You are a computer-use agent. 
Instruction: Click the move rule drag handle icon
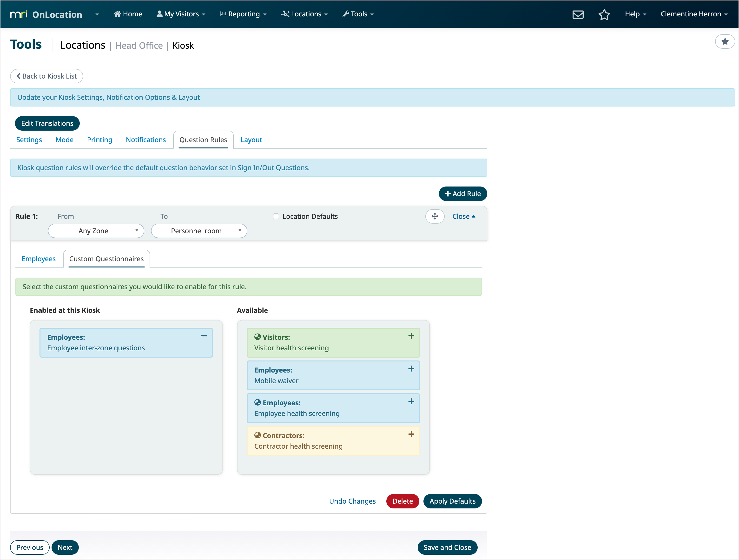click(435, 216)
